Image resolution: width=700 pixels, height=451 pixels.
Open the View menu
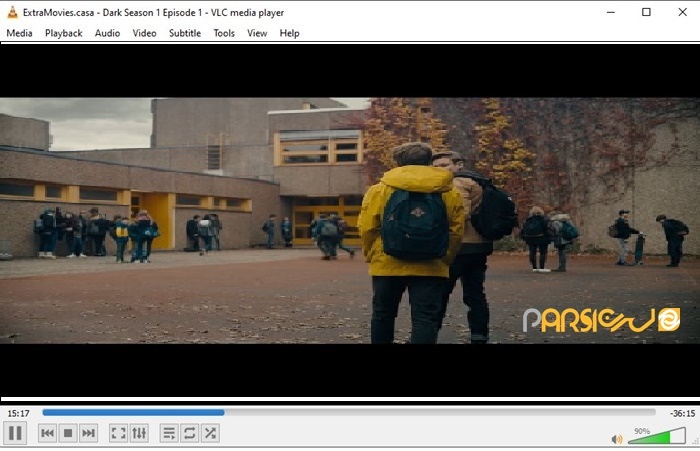[x=257, y=33]
